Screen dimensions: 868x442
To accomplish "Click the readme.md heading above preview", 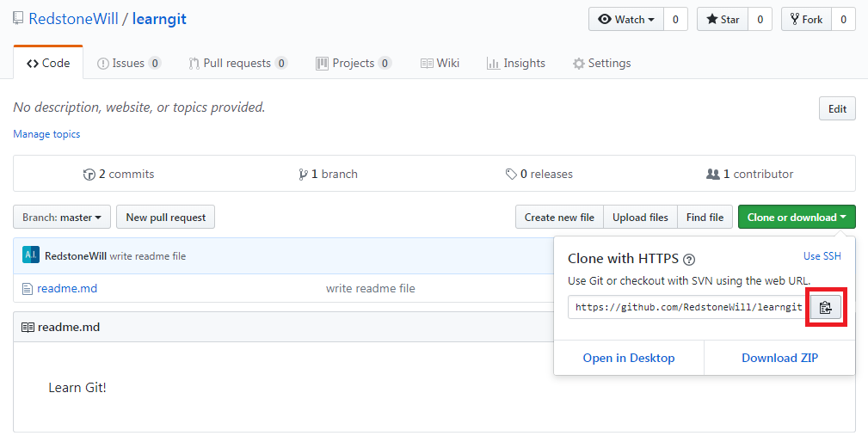I will tap(69, 327).
